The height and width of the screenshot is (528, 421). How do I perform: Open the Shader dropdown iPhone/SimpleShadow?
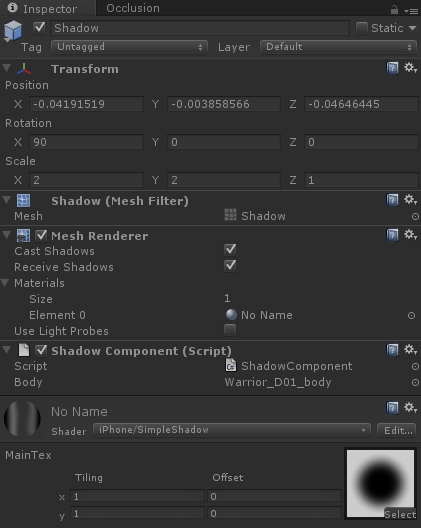(232, 430)
